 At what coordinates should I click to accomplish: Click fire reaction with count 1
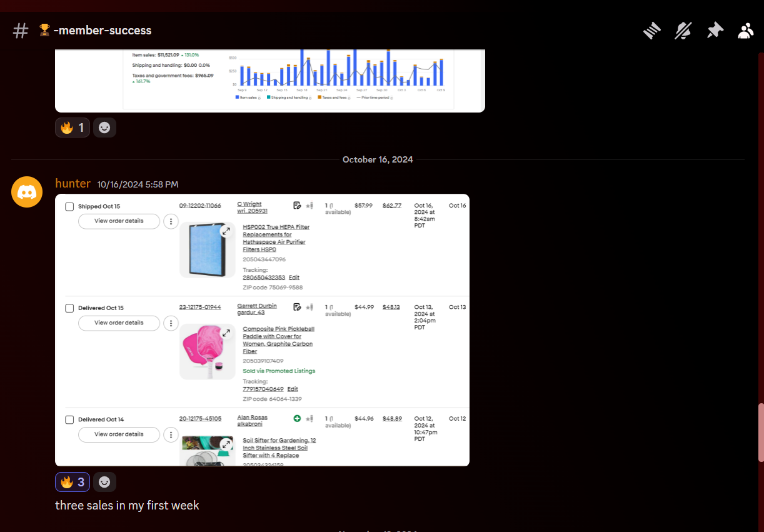(x=73, y=128)
